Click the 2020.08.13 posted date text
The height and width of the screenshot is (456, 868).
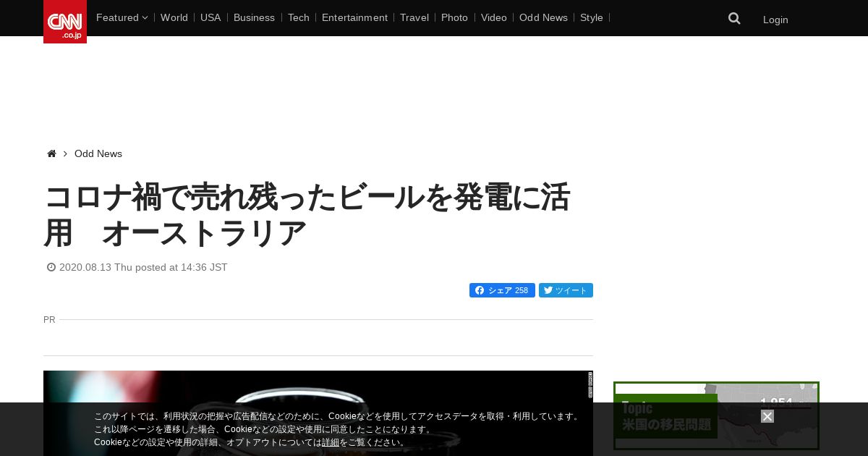143,267
